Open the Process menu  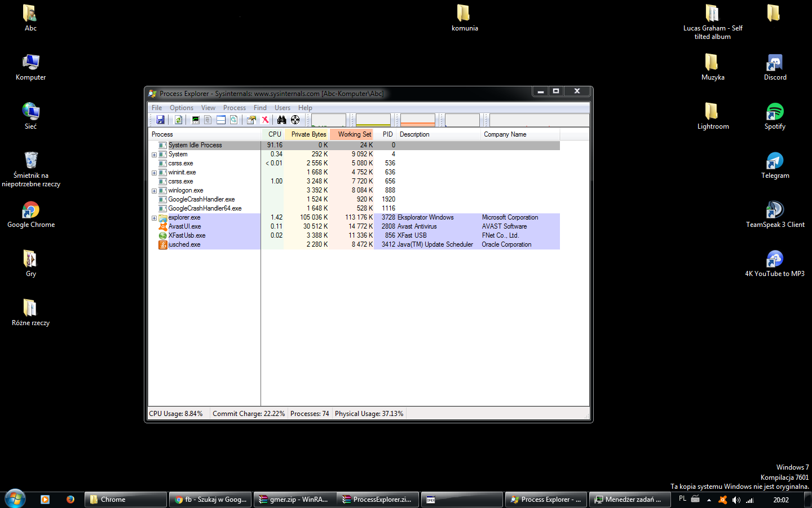point(235,108)
